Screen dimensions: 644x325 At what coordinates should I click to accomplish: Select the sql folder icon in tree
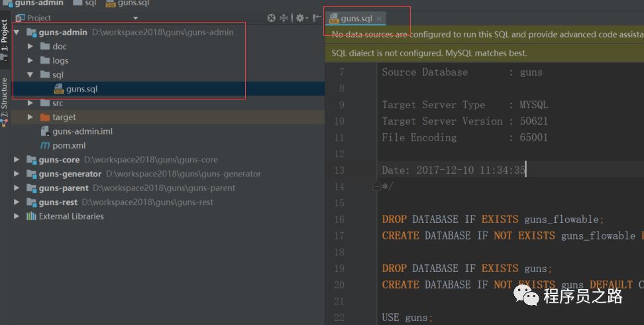(45, 74)
